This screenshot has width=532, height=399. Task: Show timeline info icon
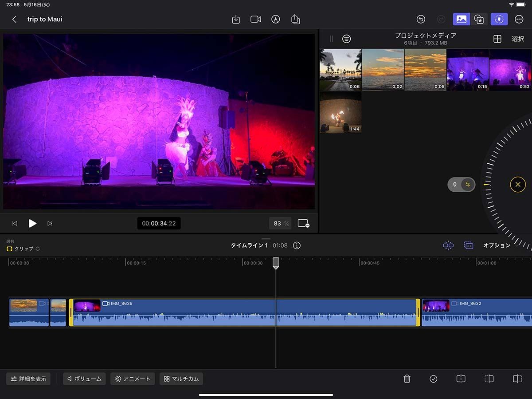[297, 245]
